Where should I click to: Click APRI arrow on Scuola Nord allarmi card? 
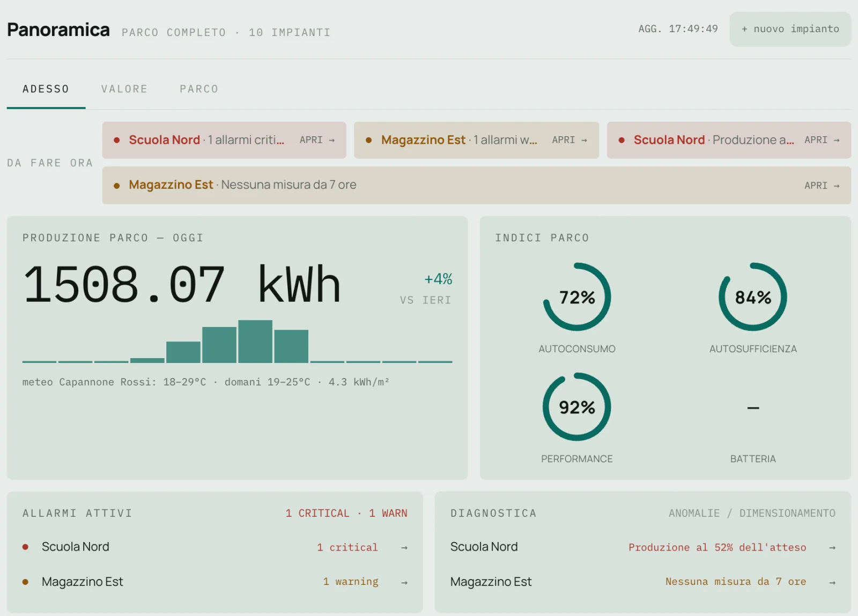pos(317,140)
